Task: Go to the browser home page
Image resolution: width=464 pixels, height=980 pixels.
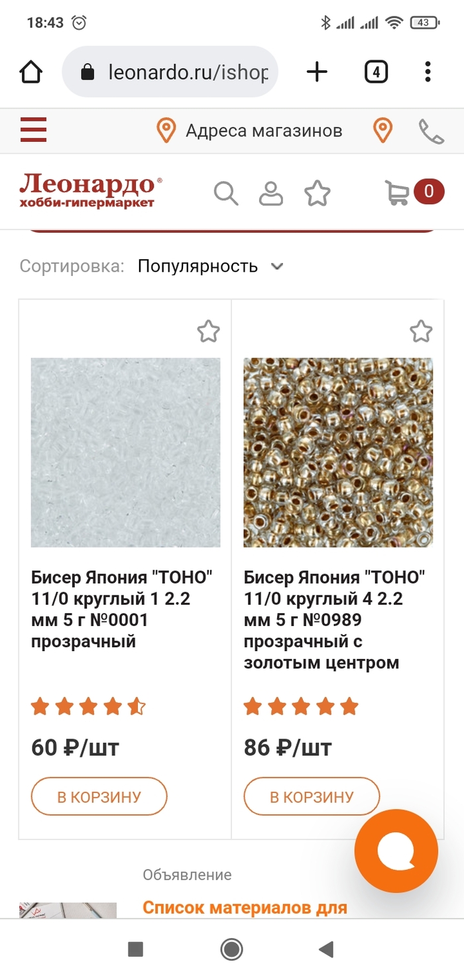Action: (31, 72)
